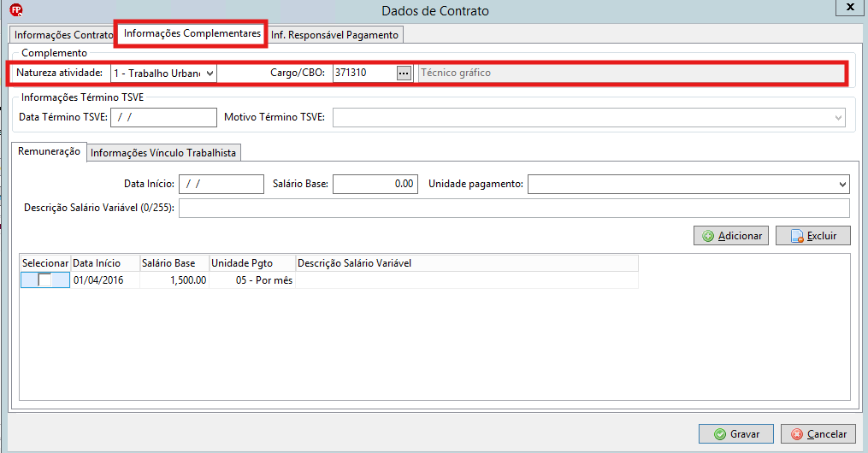Click the Descrição Salário Variável column header

point(467,263)
